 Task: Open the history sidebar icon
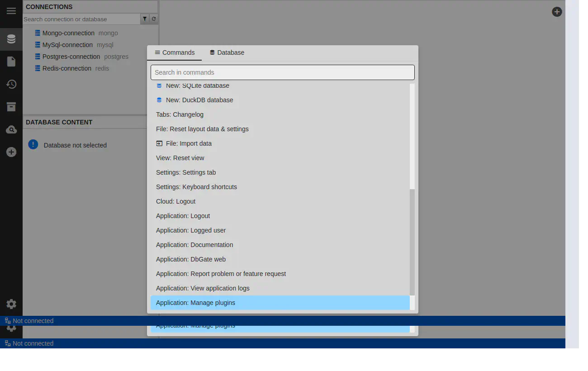11,84
